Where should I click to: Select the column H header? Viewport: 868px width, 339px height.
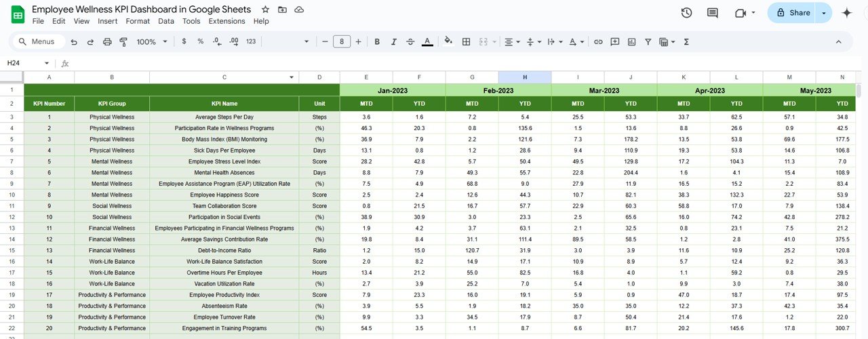point(525,77)
